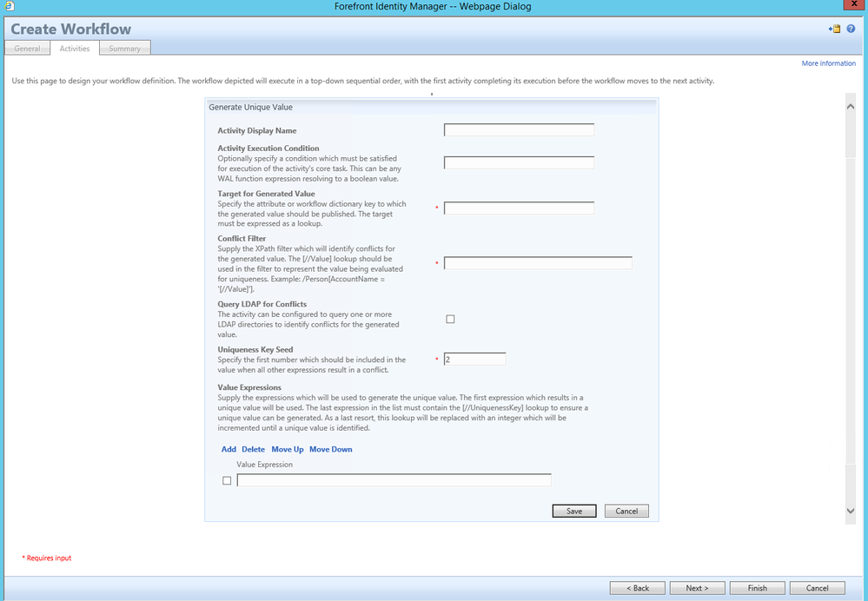Advance with the Next button
Viewport: 868px width, 601px height.
[697, 588]
